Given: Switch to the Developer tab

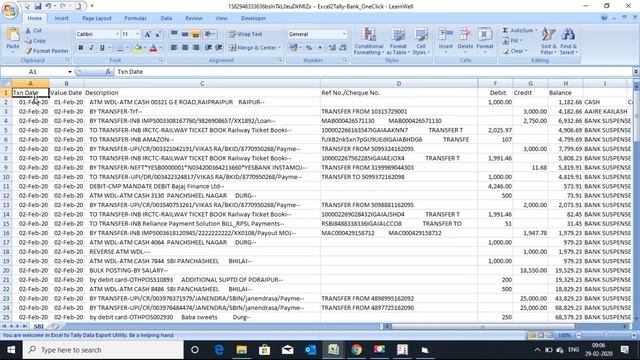Looking at the screenshot, I should (253, 18).
